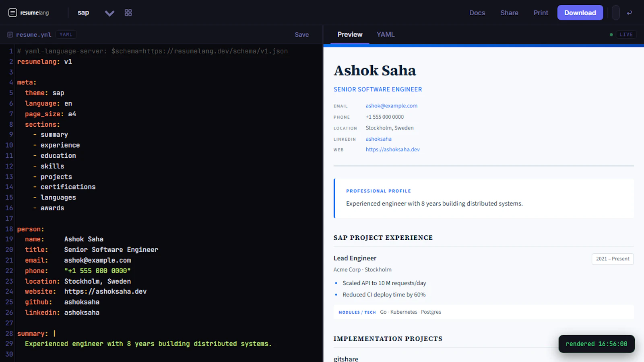Click the YAML file type badge
The height and width of the screenshot is (362, 644).
66,35
